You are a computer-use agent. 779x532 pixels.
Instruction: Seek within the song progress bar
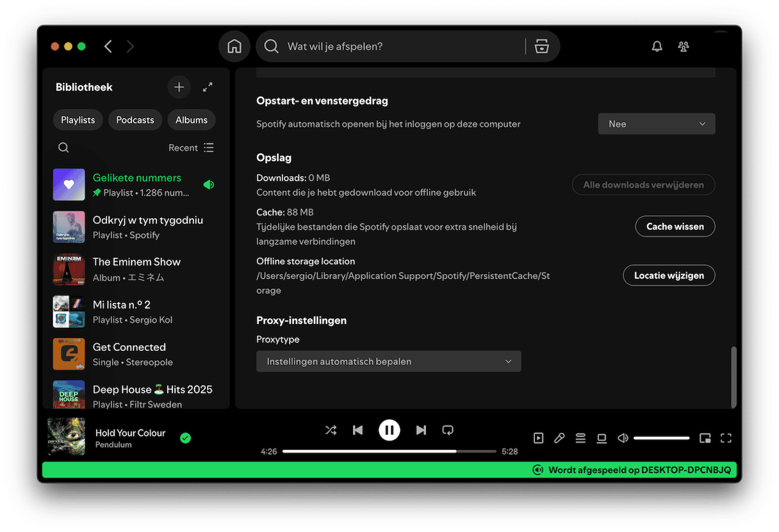click(389, 451)
